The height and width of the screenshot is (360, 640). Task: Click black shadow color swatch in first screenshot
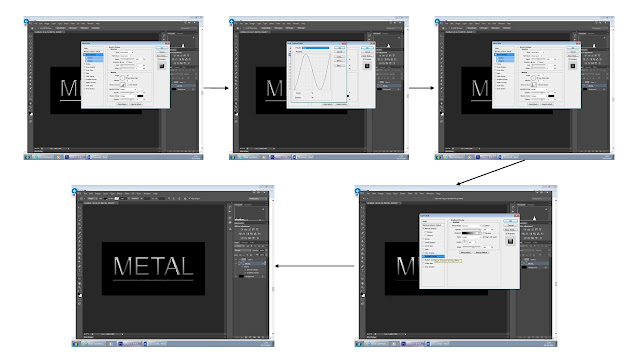140,96
